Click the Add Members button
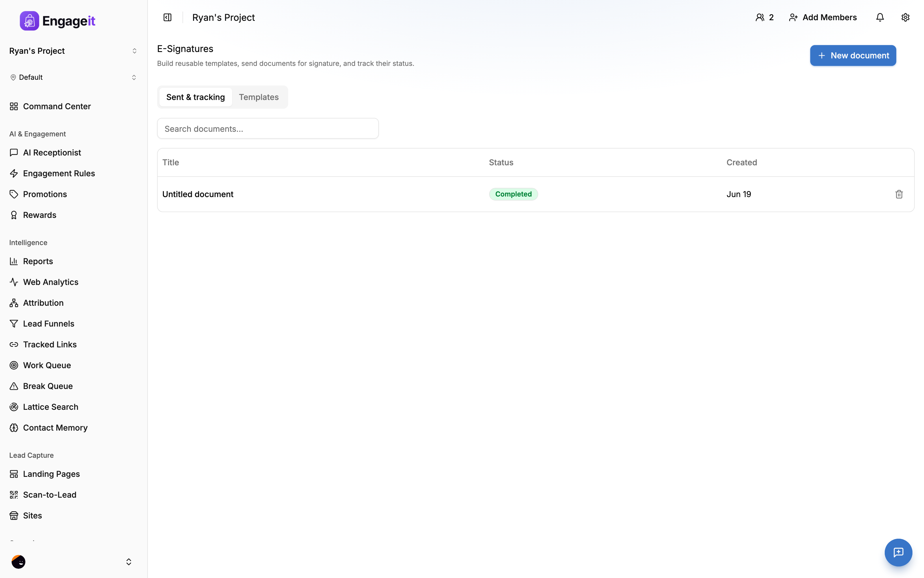The image size is (924, 578). 823,18
